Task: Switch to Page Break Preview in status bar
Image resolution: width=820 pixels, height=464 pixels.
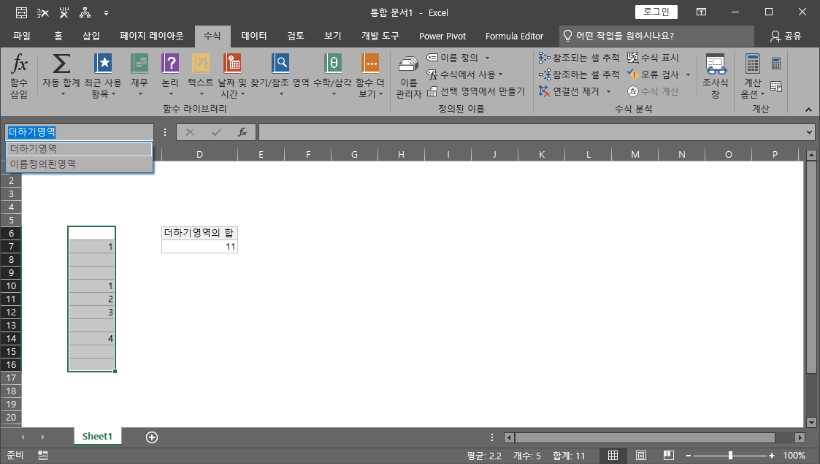Action: 668,455
